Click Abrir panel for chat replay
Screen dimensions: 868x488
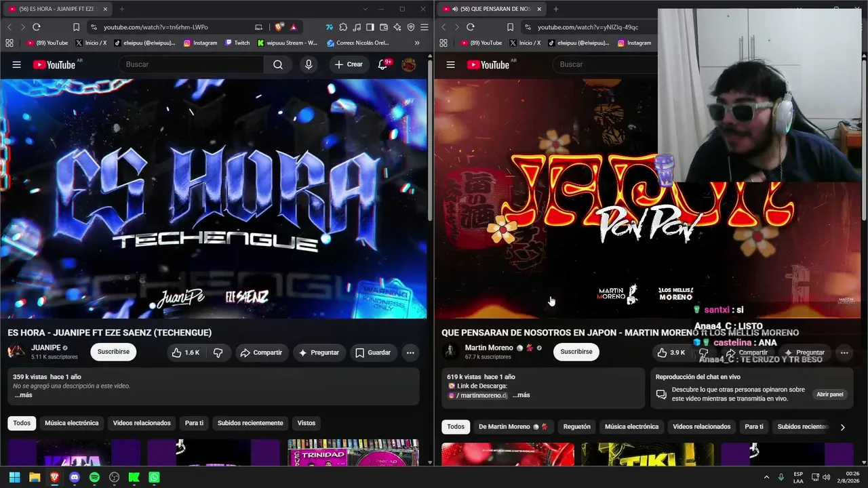[830, 394]
